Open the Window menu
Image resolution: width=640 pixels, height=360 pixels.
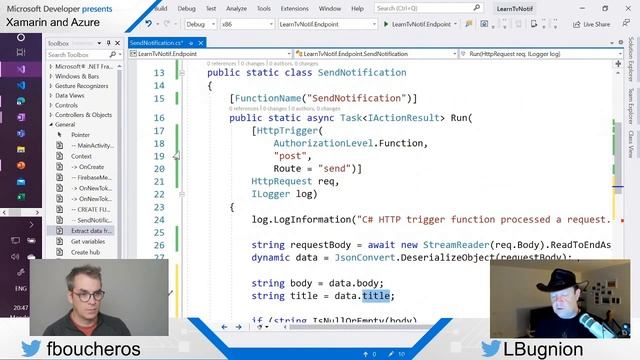[x=330, y=9]
